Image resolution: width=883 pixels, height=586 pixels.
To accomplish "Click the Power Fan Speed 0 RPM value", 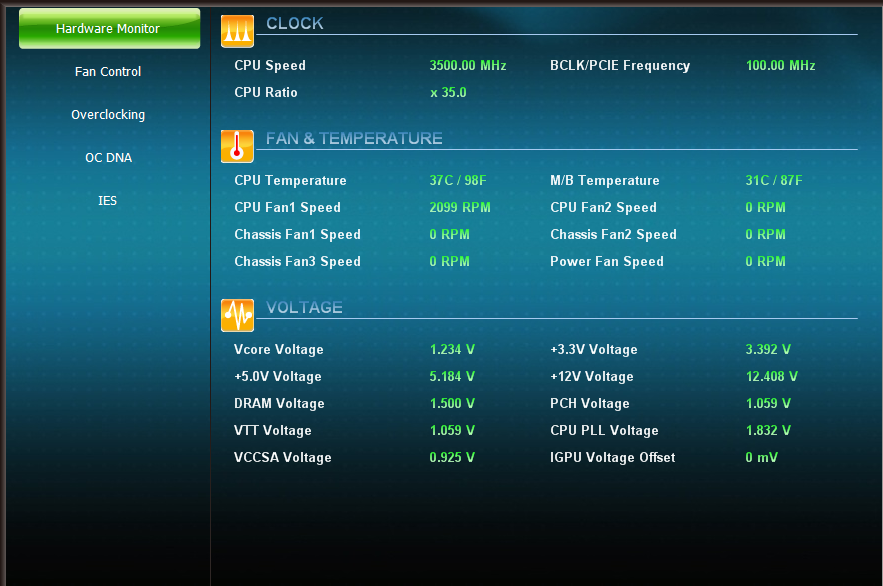I will tap(765, 261).
